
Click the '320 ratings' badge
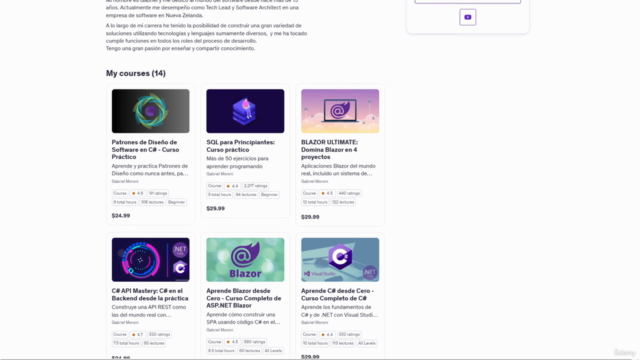click(159, 334)
